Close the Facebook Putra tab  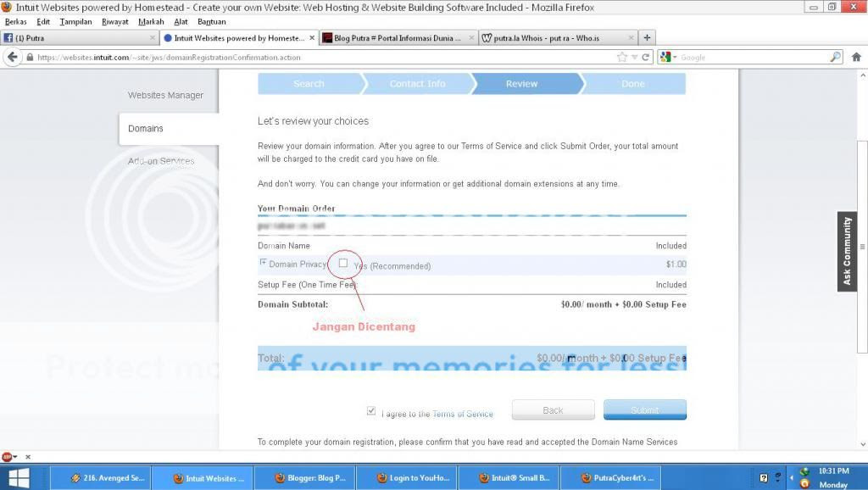[153, 37]
